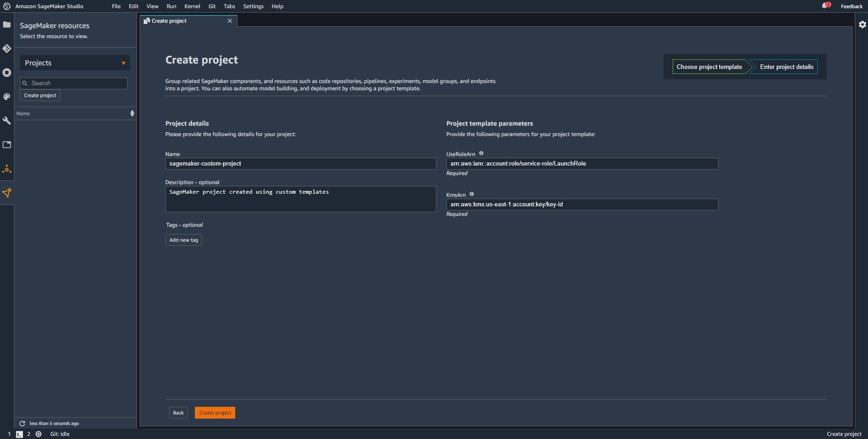868x439 pixels.
Task: Click Create project button in sidebar
Action: click(x=40, y=95)
